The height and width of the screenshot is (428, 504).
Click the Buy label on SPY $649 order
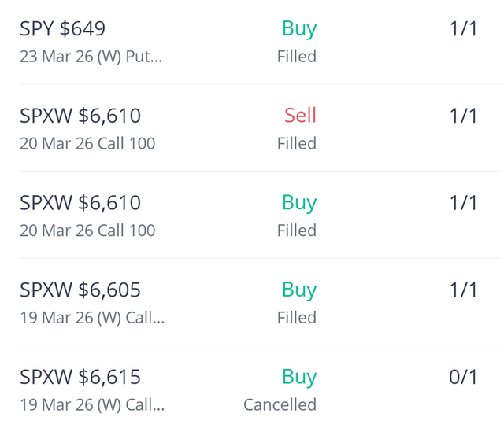click(x=299, y=29)
